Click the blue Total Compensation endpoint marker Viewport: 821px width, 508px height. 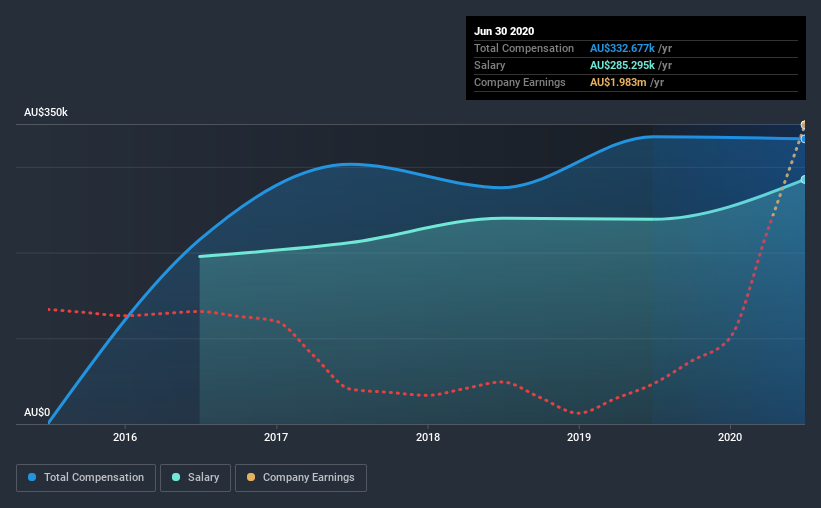[x=804, y=139]
